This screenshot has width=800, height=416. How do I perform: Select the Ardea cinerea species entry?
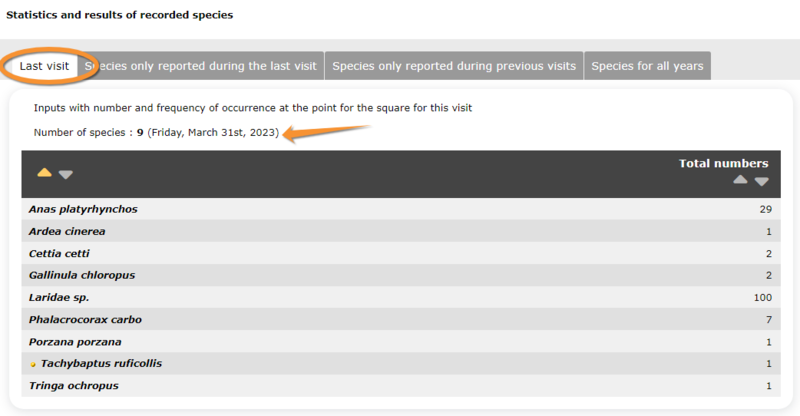tap(67, 231)
